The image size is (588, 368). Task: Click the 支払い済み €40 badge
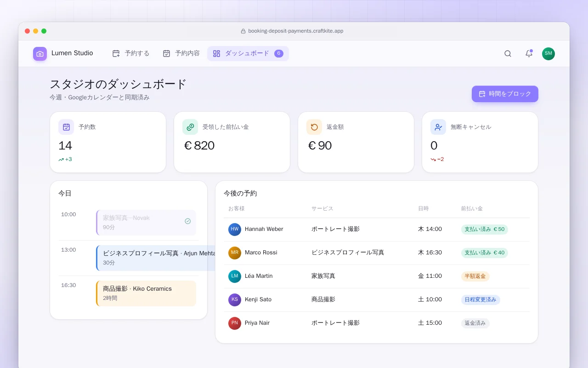click(484, 253)
